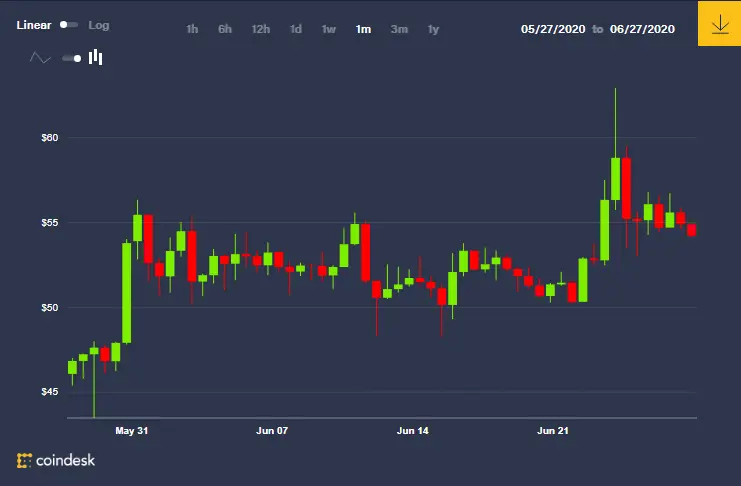The width and height of the screenshot is (741, 486).
Task: Switch to the 6h time range
Action: click(x=225, y=29)
